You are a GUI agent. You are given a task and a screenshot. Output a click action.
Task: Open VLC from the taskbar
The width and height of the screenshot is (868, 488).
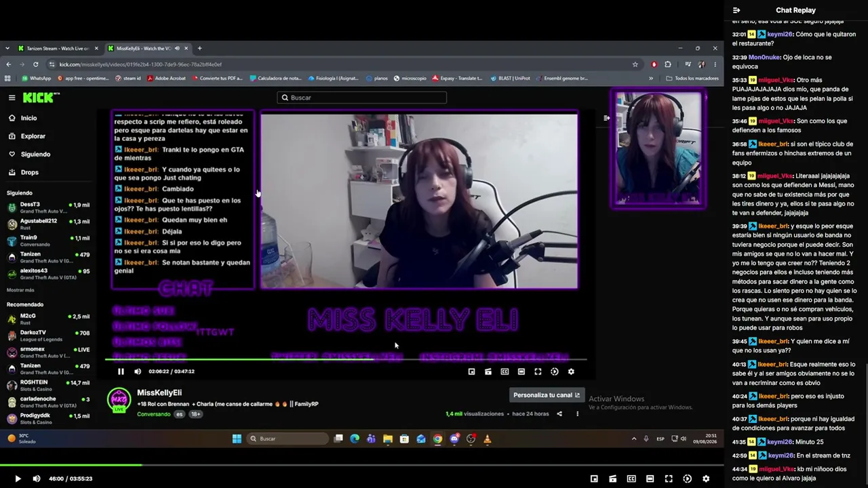(x=487, y=439)
